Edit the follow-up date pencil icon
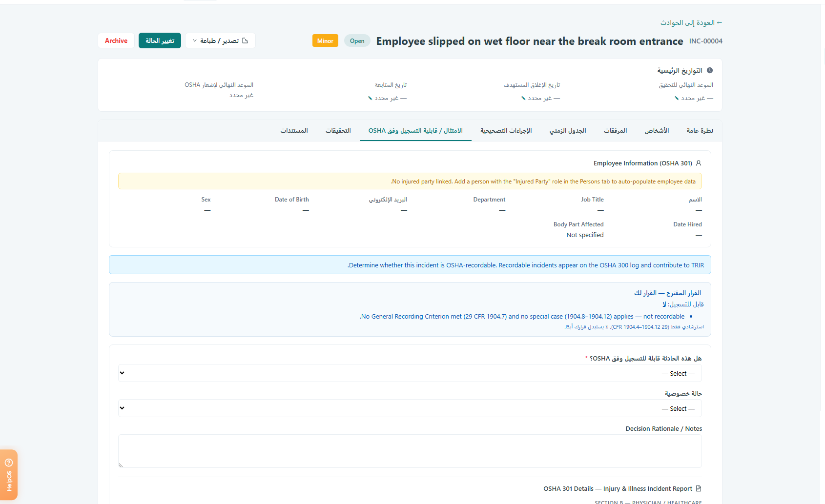This screenshot has width=825, height=504. [370, 98]
